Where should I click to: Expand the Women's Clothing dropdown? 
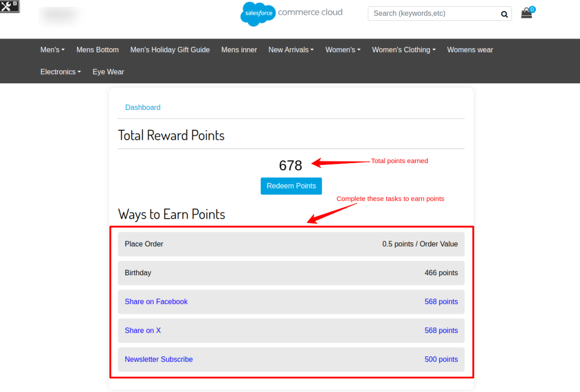tap(404, 50)
